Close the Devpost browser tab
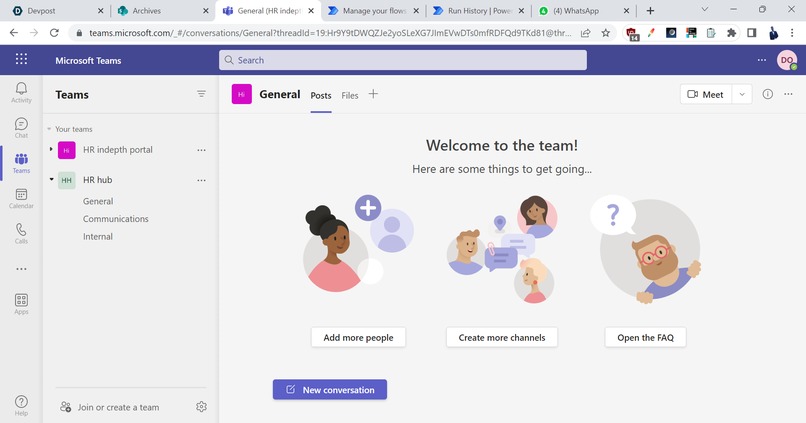This screenshot has height=423, width=806. pos(100,11)
